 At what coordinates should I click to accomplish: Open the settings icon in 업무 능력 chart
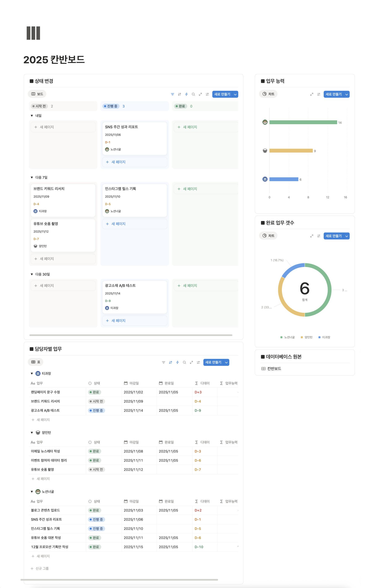click(x=318, y=94)
